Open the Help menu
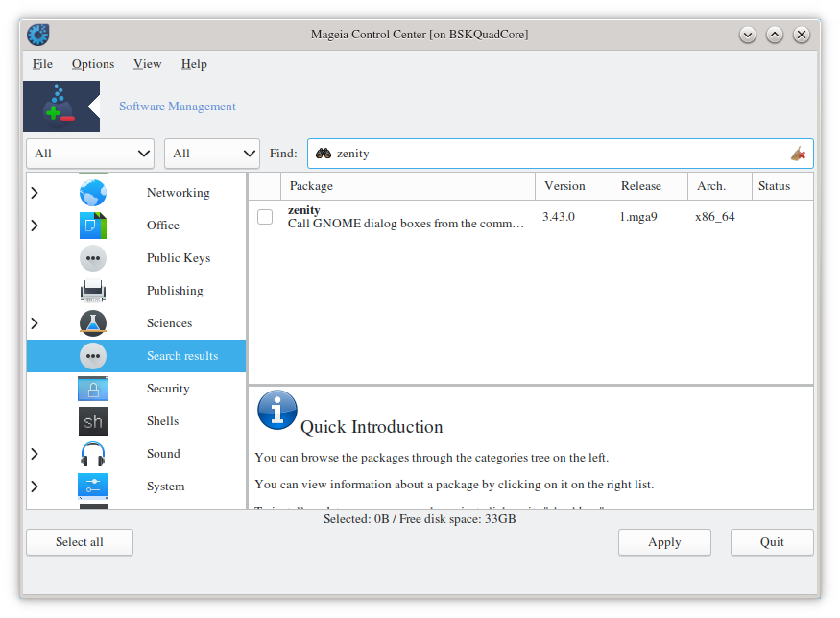This screenshot has height=618, width=840. [x=194, y=64]
